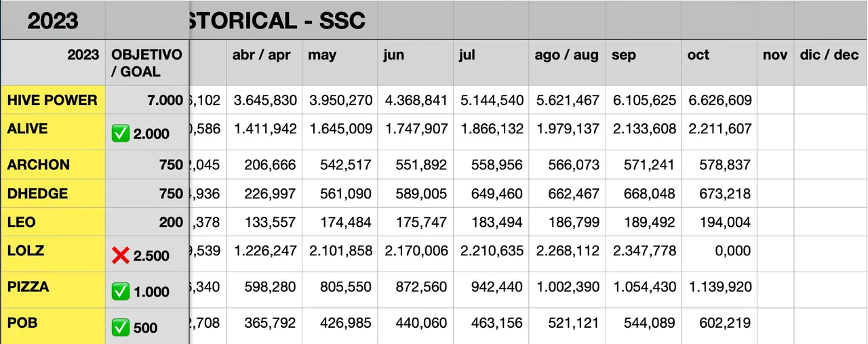This screenshot has height=344, width=868.
Task: Select the empty November cell for ALIVE
Action: coord(774,129)
